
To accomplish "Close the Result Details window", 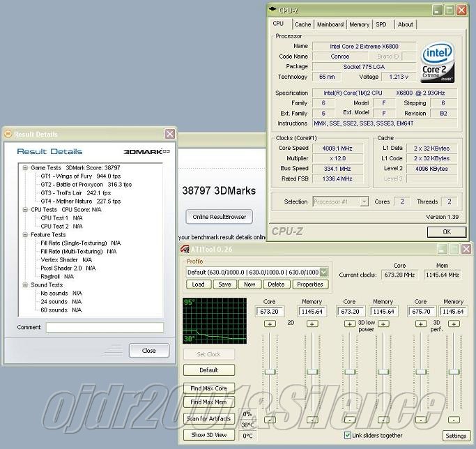I will click(169, 134).
